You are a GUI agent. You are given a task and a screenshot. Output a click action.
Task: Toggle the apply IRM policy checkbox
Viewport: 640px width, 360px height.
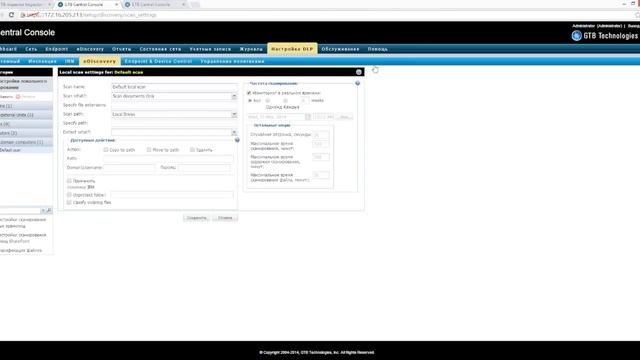(69, 180)
